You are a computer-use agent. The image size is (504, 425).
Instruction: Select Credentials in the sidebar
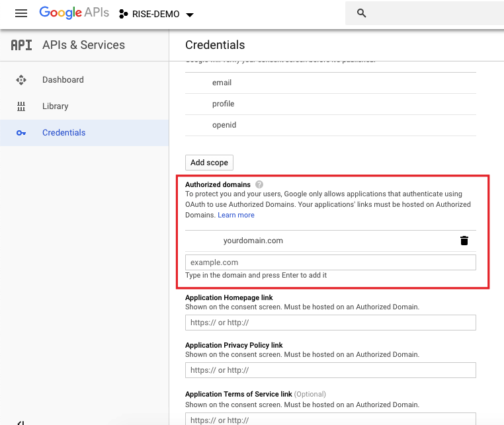point(84,133)
